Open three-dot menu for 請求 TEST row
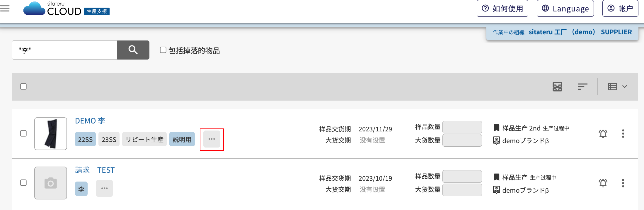 623,183
